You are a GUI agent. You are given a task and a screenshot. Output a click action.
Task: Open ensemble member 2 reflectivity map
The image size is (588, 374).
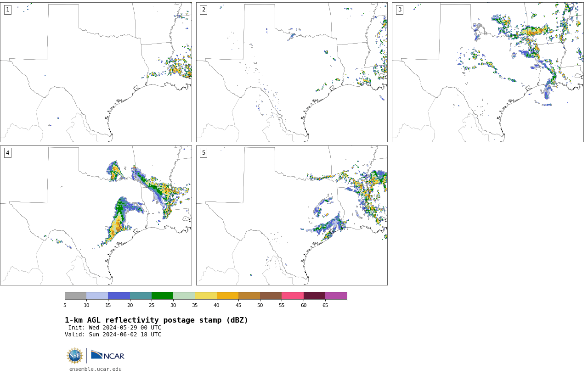pyautogui.click(x=292, y=72)
